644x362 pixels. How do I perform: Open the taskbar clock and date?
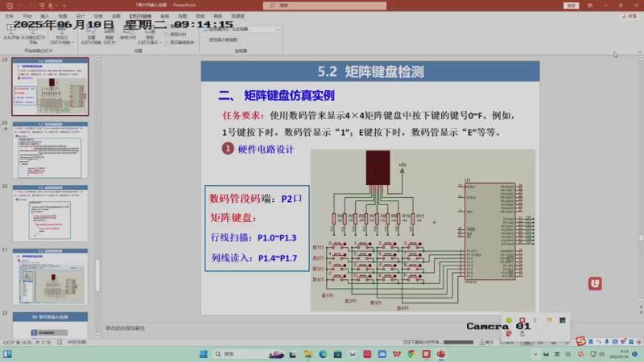[x=619, y=354]
